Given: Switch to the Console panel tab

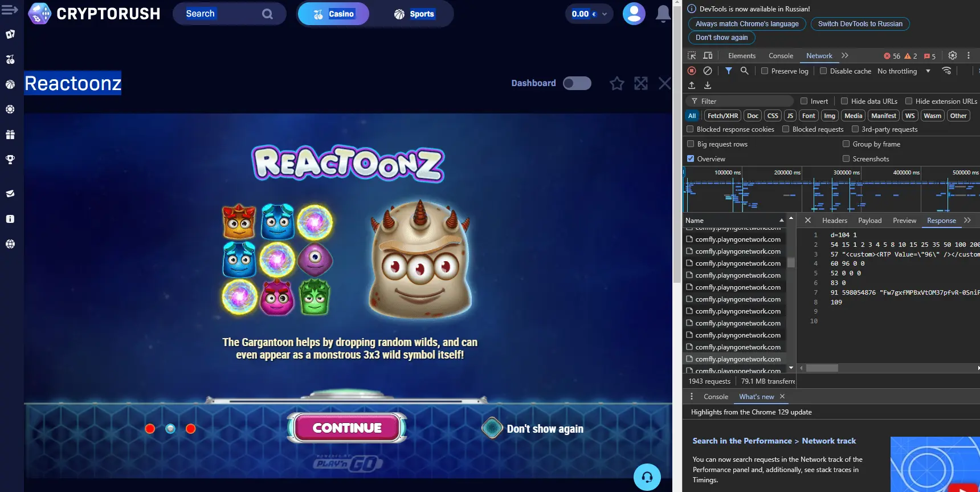Looking at the screenshot, I should tap(781, 55).
